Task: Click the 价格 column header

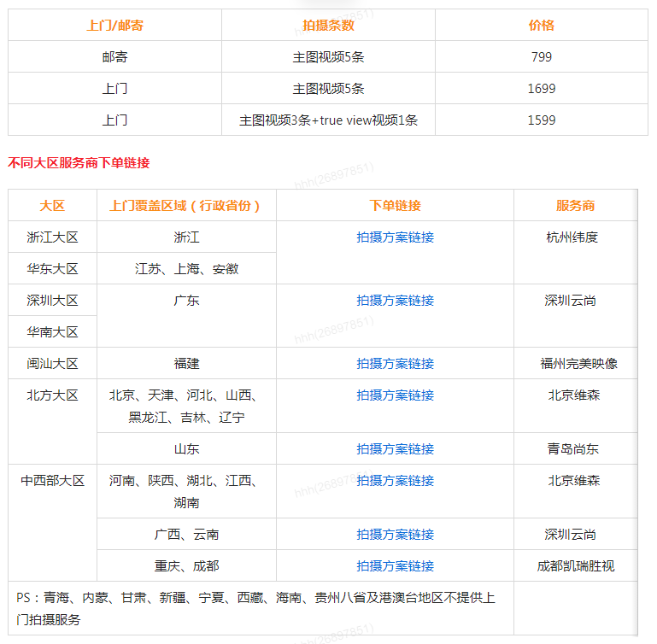Action: point(541,26)
